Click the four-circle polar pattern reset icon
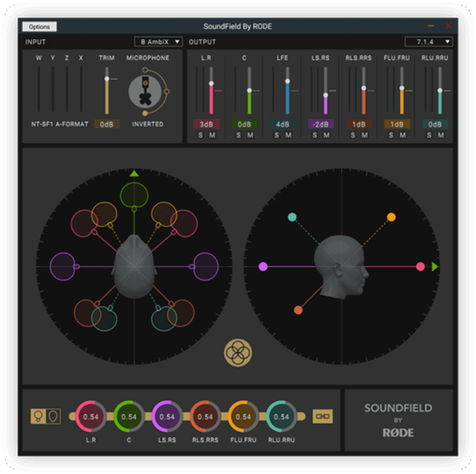 (238, 353)
